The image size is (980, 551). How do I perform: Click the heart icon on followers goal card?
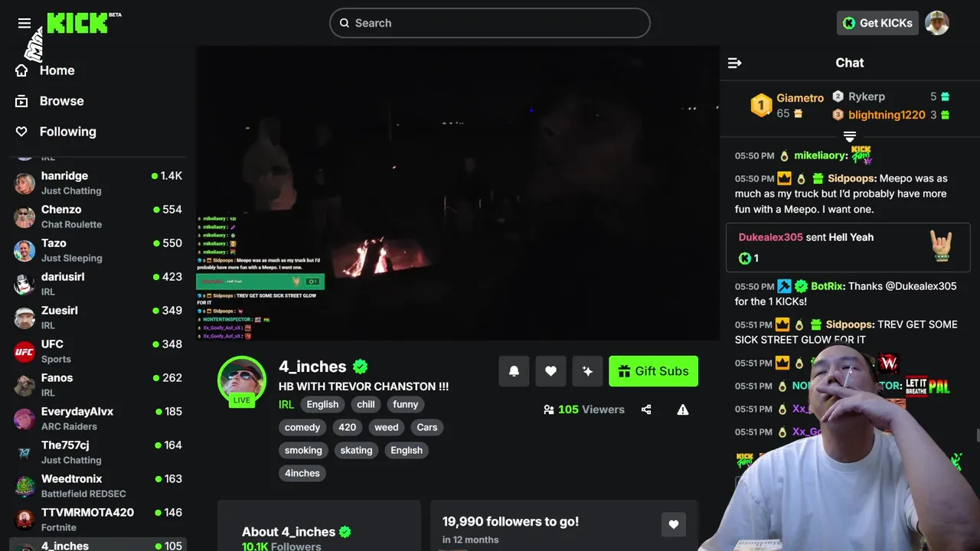coord(674,524)
